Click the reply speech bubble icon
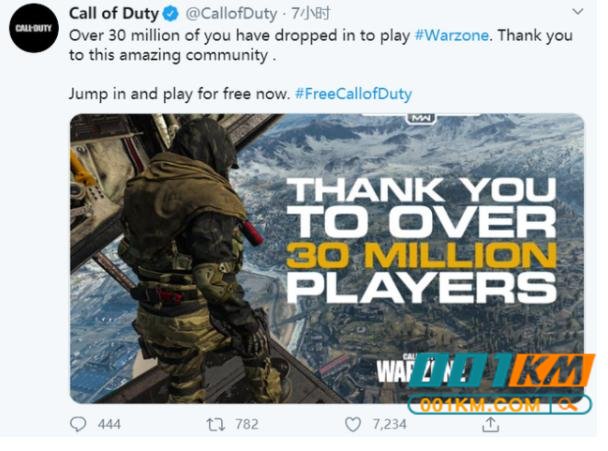Screen dimensions: 608x451 [x=78, y=424]
